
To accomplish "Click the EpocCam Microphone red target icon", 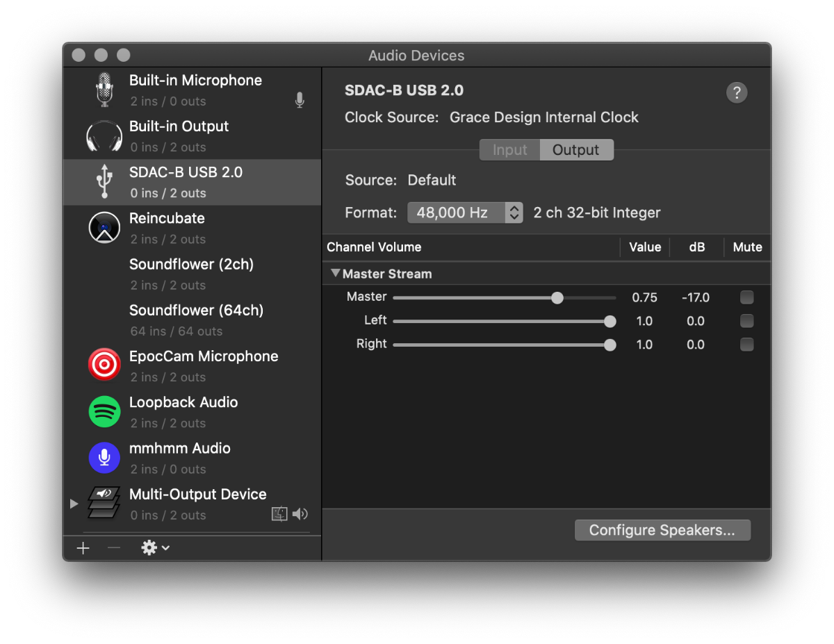I will point(104,365).
